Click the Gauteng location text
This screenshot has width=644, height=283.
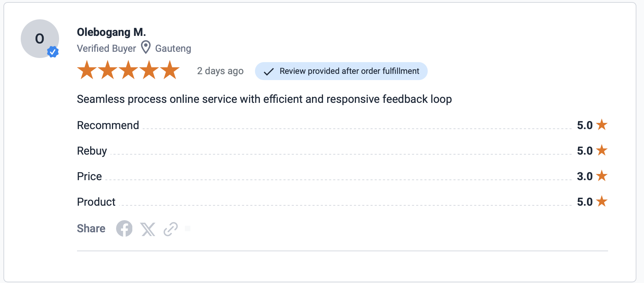(173, 48)
